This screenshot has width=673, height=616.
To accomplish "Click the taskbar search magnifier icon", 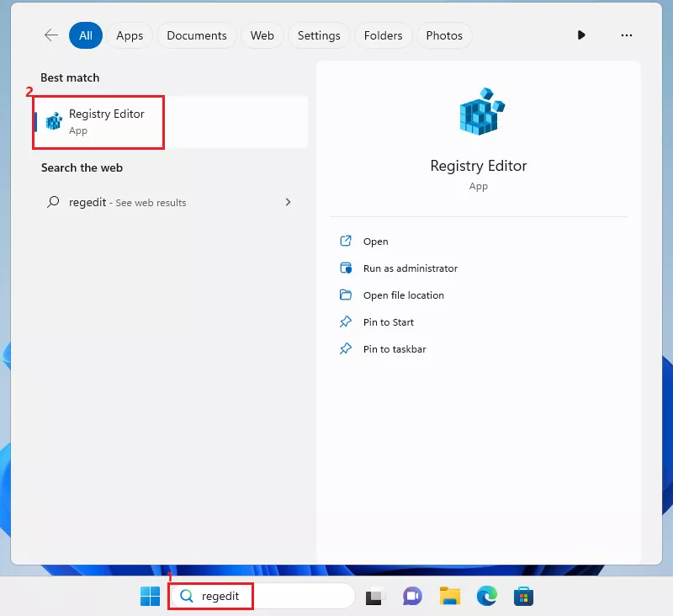I will 186,596.
